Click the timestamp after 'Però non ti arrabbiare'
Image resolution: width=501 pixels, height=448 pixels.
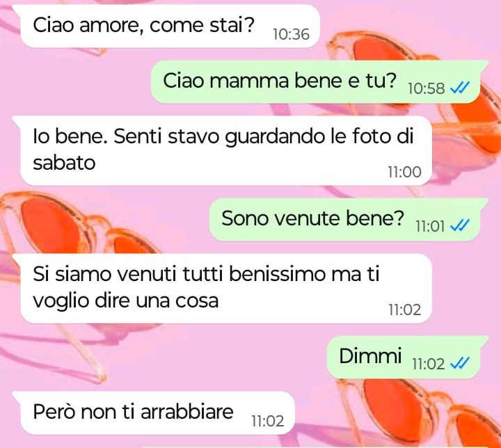[267, 421]
